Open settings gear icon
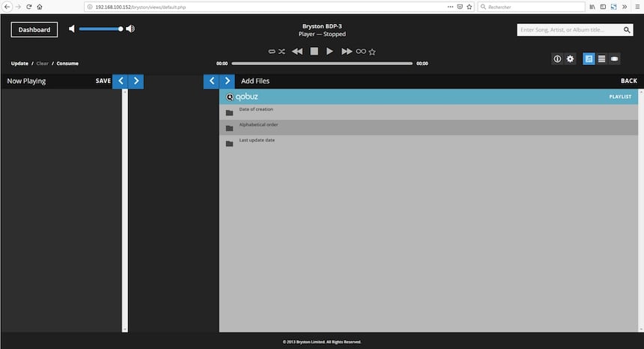 point(570,59)
